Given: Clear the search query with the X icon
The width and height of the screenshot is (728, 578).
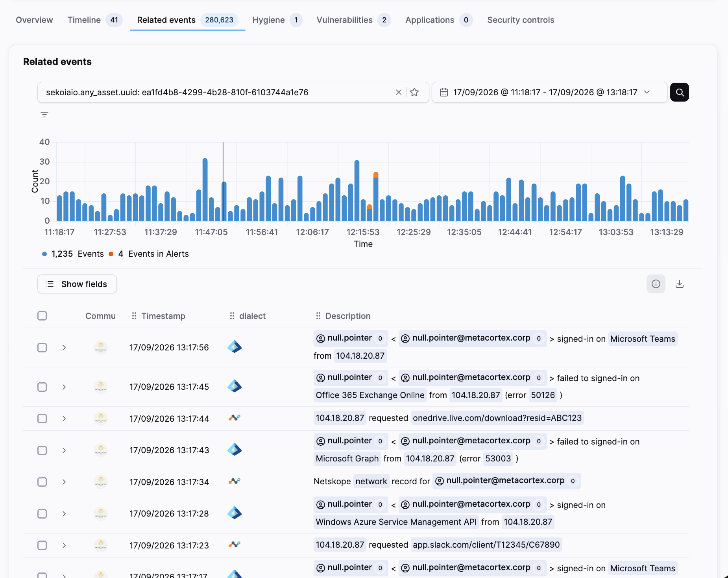Looking at the screenshot, I should pos(398,92).
